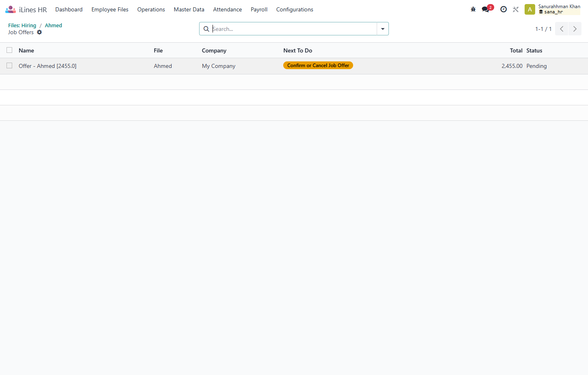Open the Configurations menu

pyautogui.click(x=295, y=9)
